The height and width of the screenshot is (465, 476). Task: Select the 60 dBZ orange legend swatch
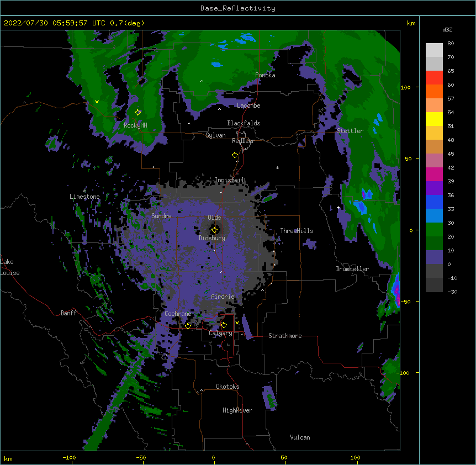coord(434,91)
